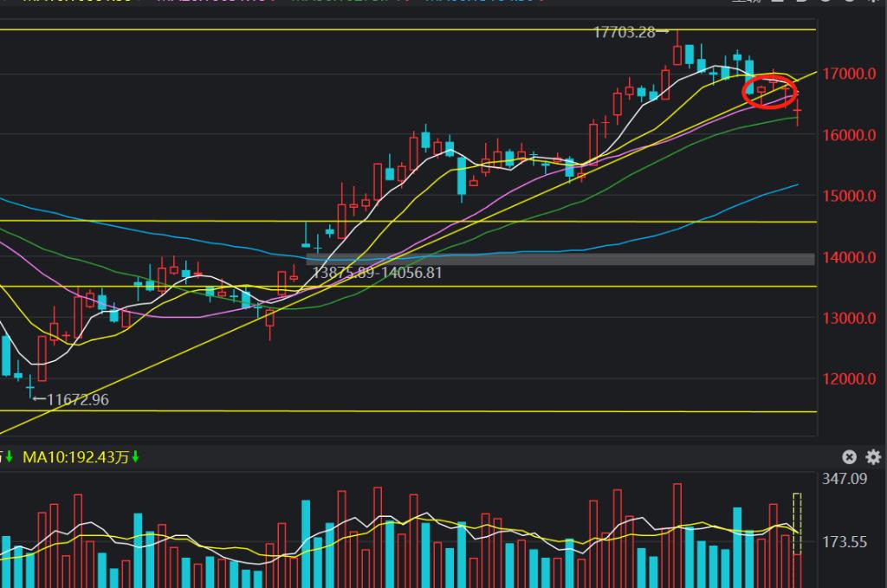887x588 pixels.
Task: Select the 13875.89-14056.81 gap label
Action: (x=377, y=272)
